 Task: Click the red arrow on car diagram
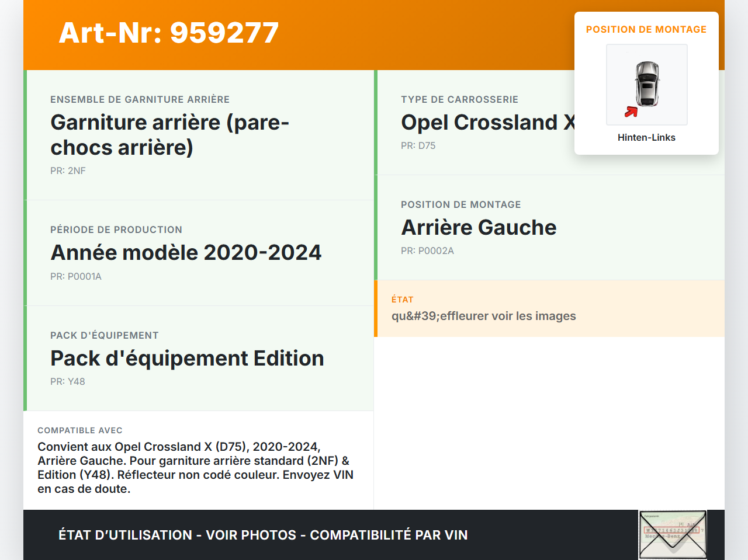631,112
